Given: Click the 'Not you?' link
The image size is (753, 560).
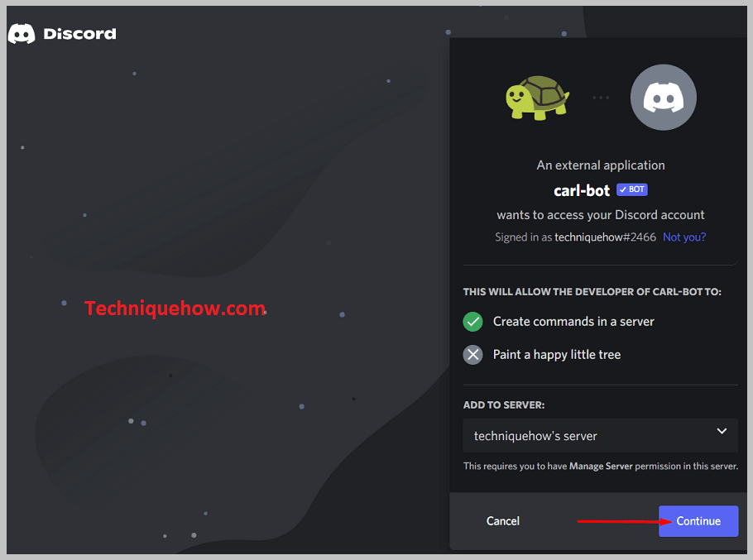Looking at the screenshot, I should point(684,237).
